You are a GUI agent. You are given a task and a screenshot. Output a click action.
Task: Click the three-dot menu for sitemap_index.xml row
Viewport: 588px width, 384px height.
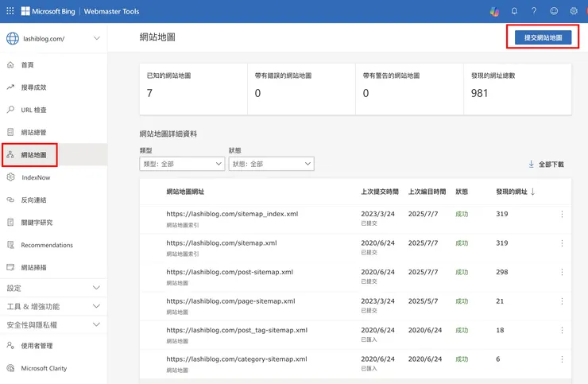[563, 214]
